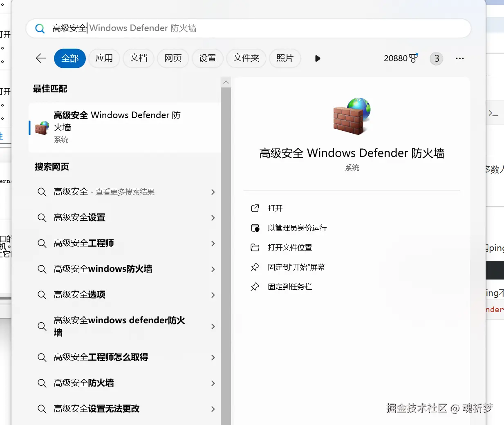Viewport: 504px width, 425px height.
Task: Click the search icon beside 高级安全windows防火墙
Action: (x=42, y=269)
